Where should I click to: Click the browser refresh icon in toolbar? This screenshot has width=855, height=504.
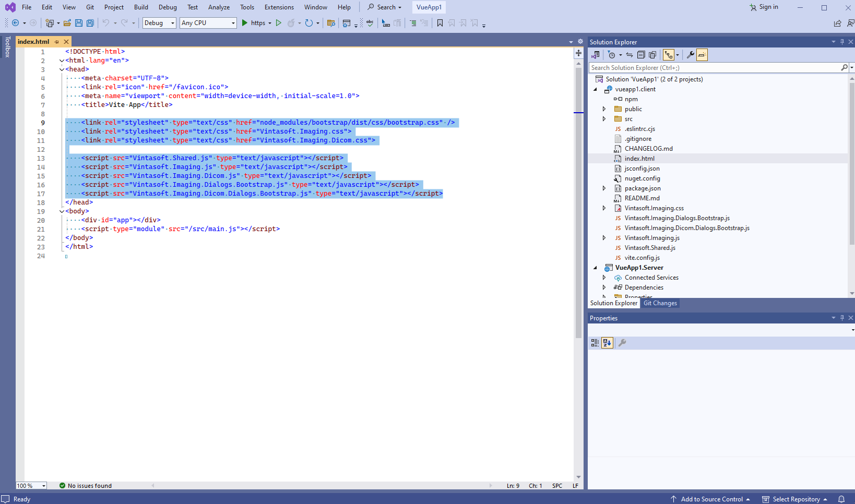[x=309, y=23]
